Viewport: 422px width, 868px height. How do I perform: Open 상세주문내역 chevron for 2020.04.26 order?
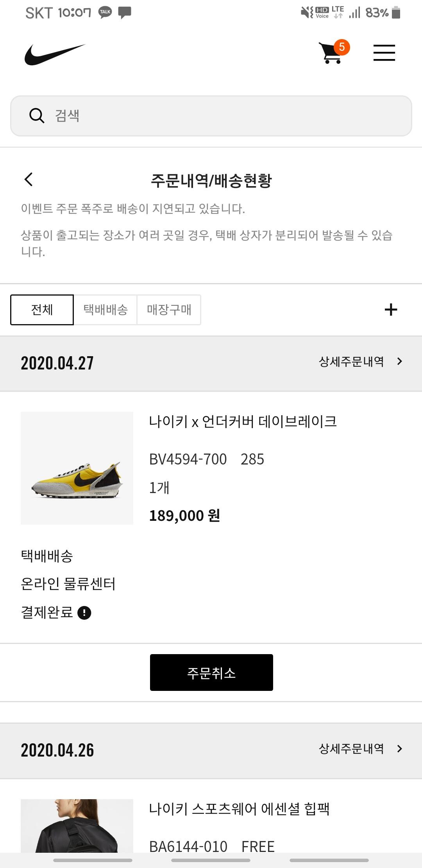[x=399, y=748]
